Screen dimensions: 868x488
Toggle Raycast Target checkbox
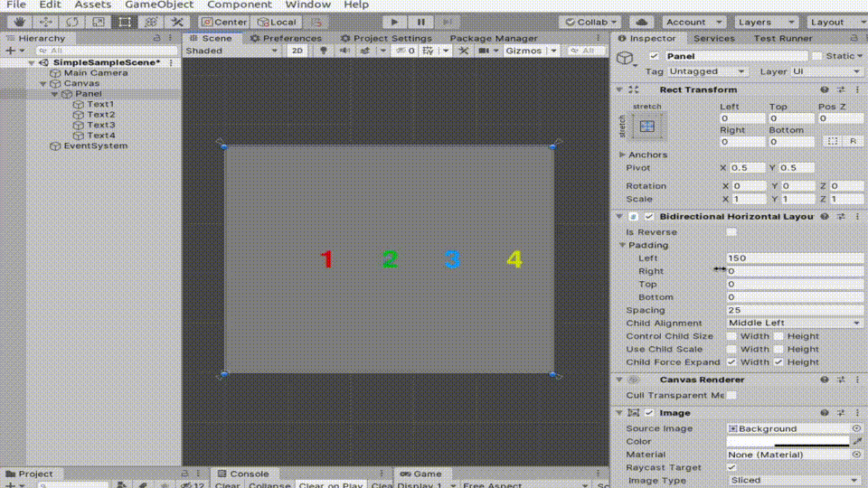731,467
